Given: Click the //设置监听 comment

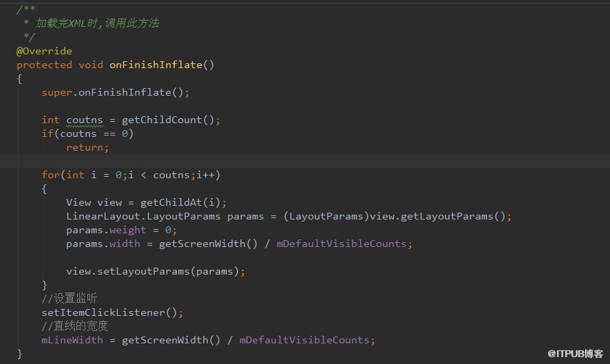Looking at the screenshot, I should tap(70, 298).
